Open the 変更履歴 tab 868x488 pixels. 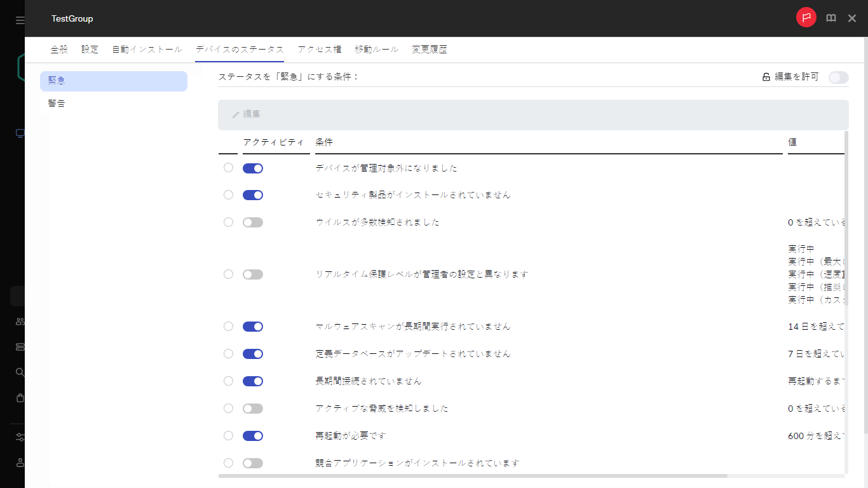tap(429, 49)
